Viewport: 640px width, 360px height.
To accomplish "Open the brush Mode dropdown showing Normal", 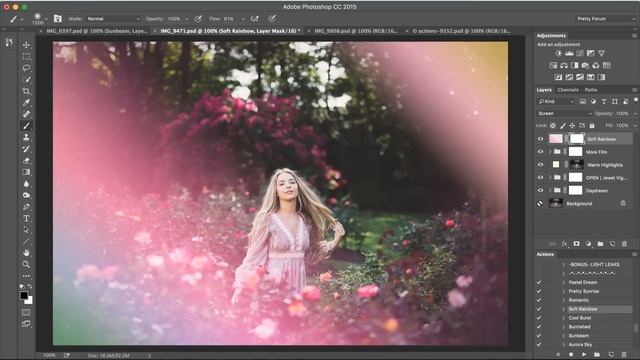I will pos(113,19).
